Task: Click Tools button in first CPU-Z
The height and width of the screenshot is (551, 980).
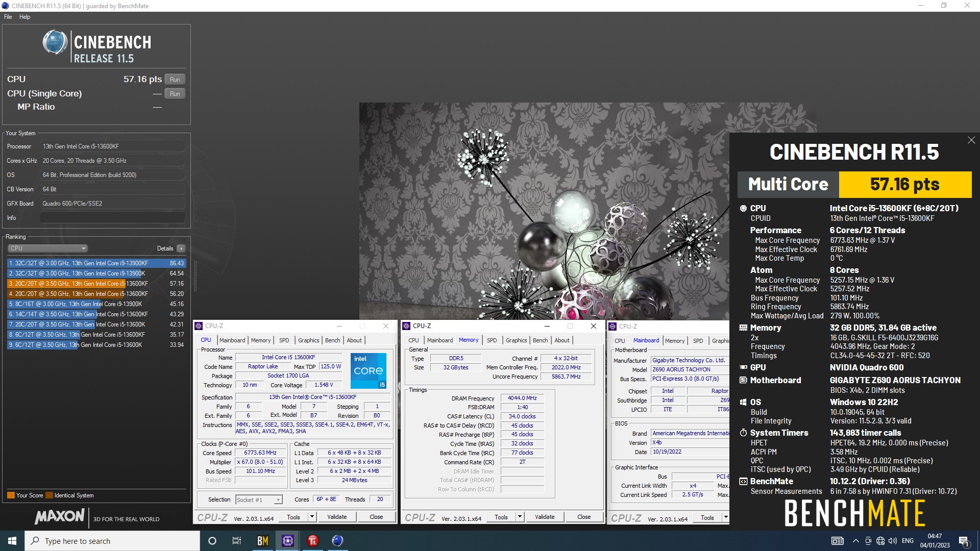Action: click(293, 517)
